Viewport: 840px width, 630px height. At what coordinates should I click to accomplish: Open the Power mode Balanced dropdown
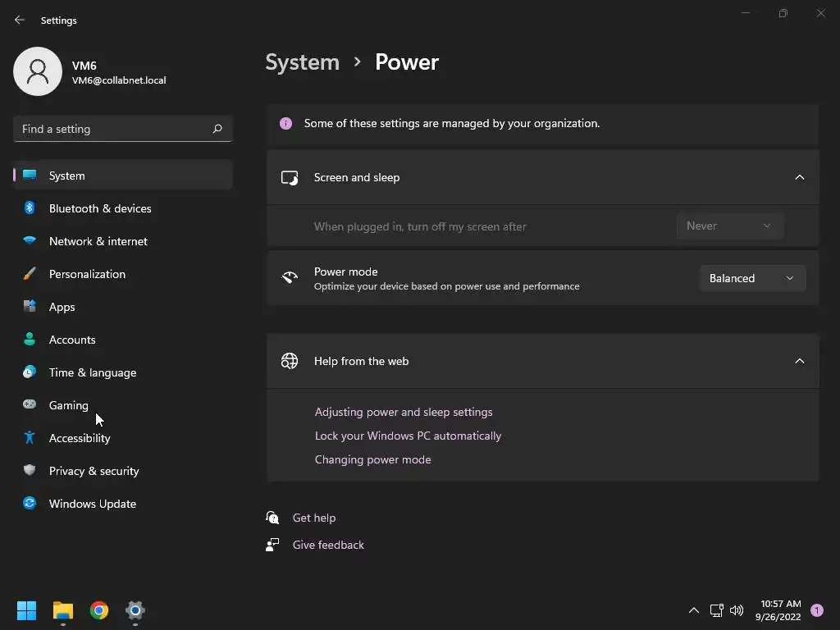751,278
